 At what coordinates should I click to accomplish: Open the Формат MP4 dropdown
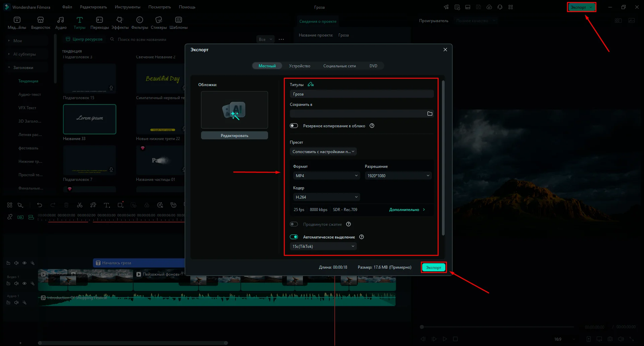(x=326, y=176)
